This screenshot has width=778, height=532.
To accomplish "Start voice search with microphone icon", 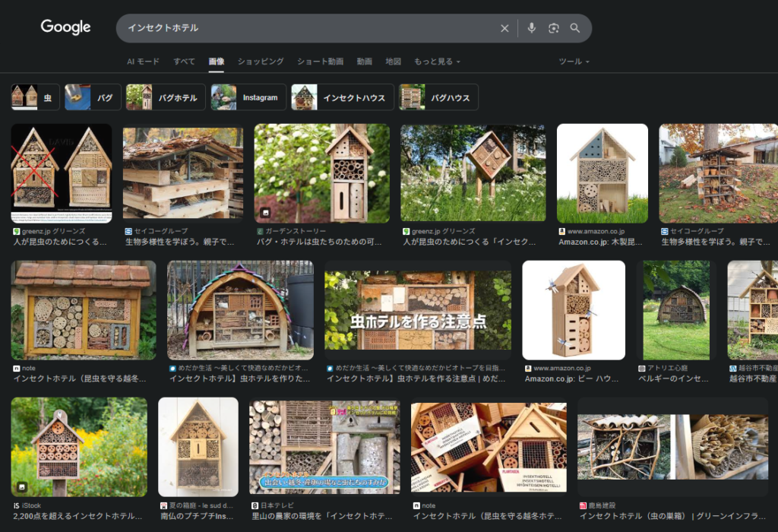I will [531, 28].
